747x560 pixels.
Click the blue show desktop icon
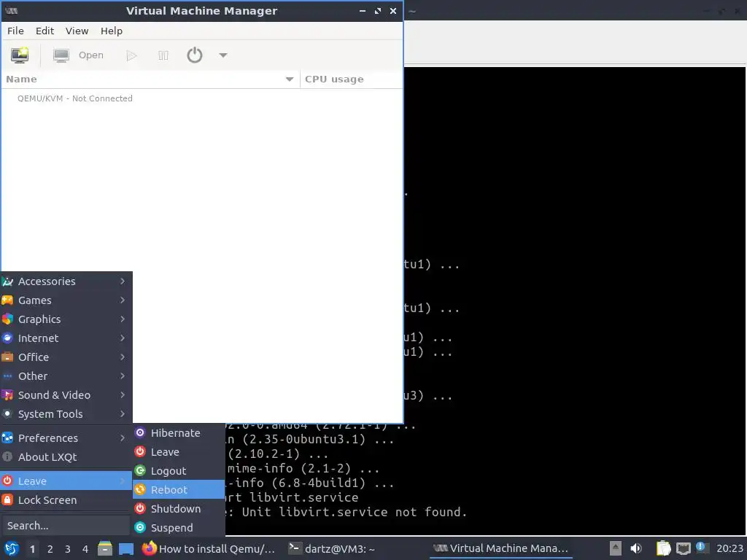(125, 549)
